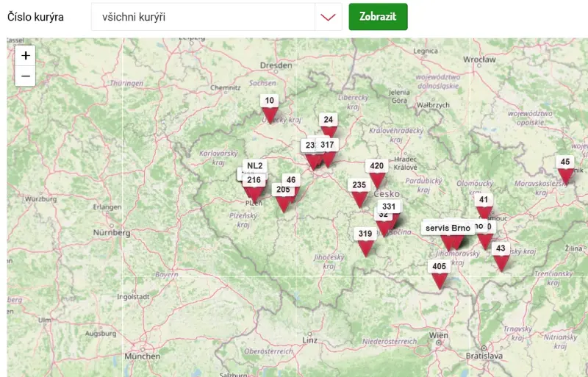Click the Wien city label on map

tap(439, 335)
